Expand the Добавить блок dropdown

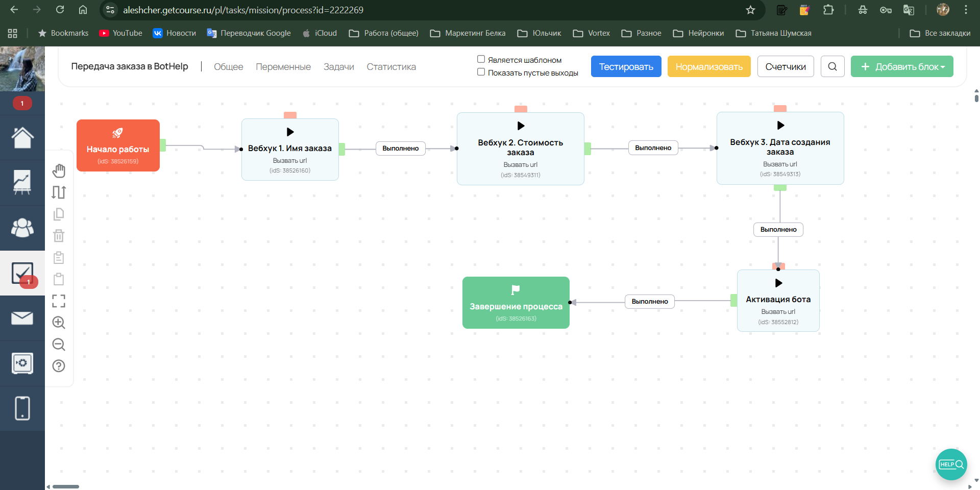click(901, 66)
